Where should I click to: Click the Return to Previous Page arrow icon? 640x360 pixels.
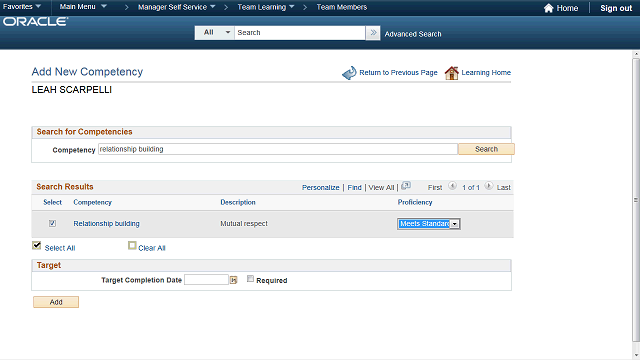349,73
